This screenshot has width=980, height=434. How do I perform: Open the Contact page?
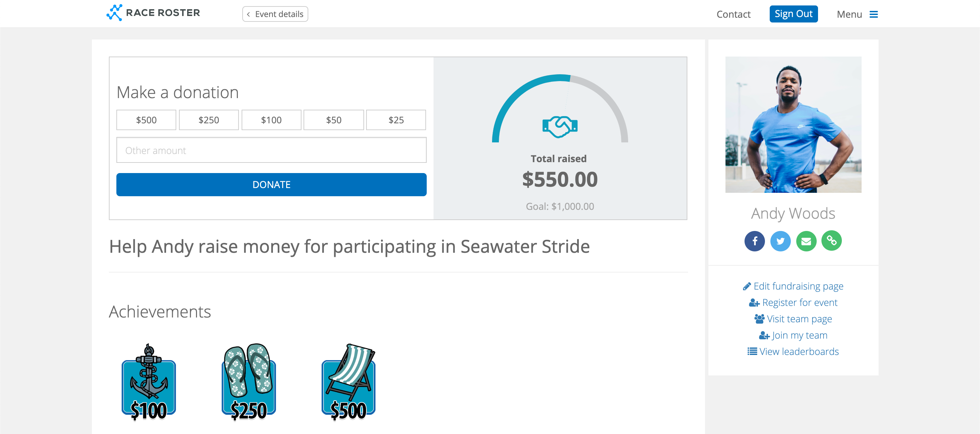733,14
